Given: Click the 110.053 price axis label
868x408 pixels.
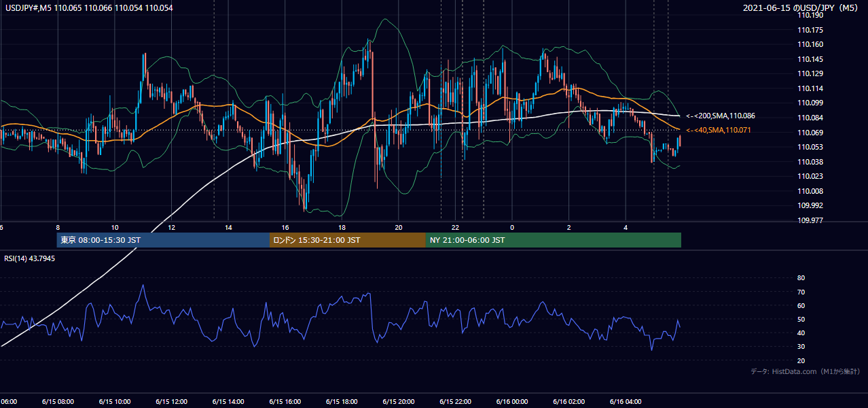Looking at the screenshot, I should tap(811, 147).
